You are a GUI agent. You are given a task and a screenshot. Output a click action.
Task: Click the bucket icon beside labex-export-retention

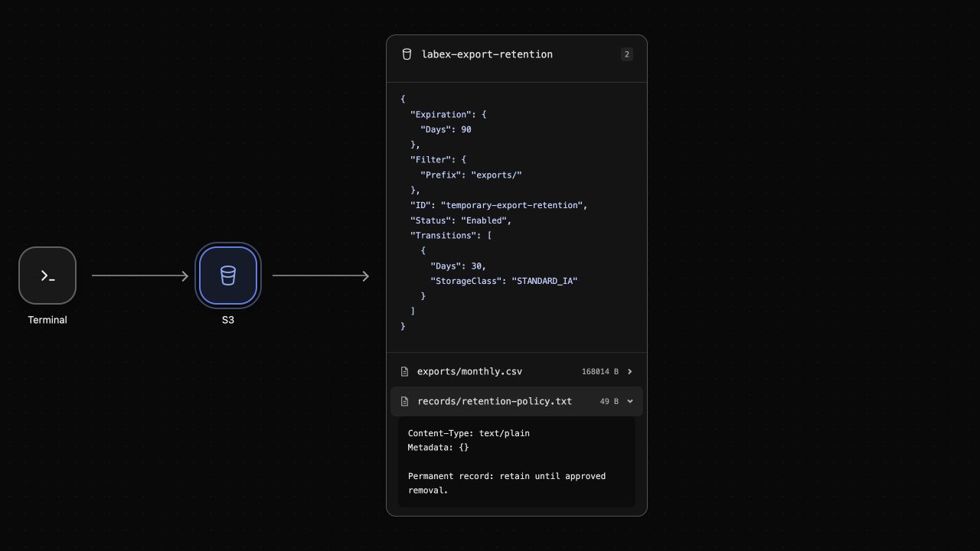(x=407, y=54)
